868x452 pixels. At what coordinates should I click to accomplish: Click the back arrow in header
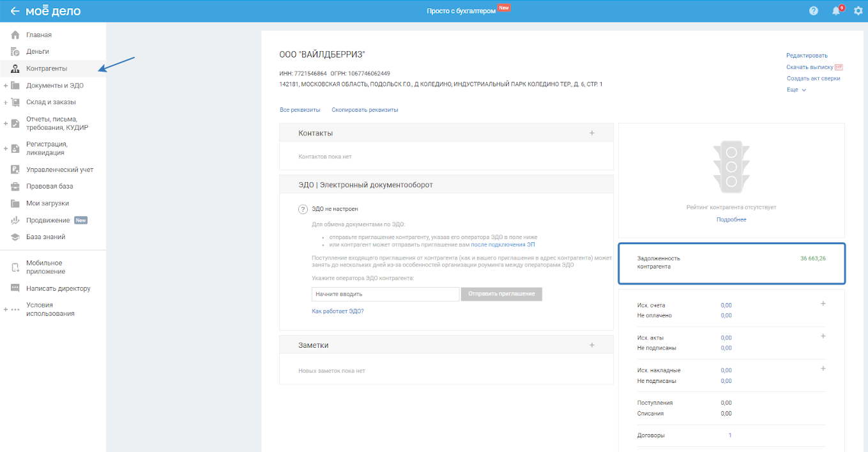15,11
